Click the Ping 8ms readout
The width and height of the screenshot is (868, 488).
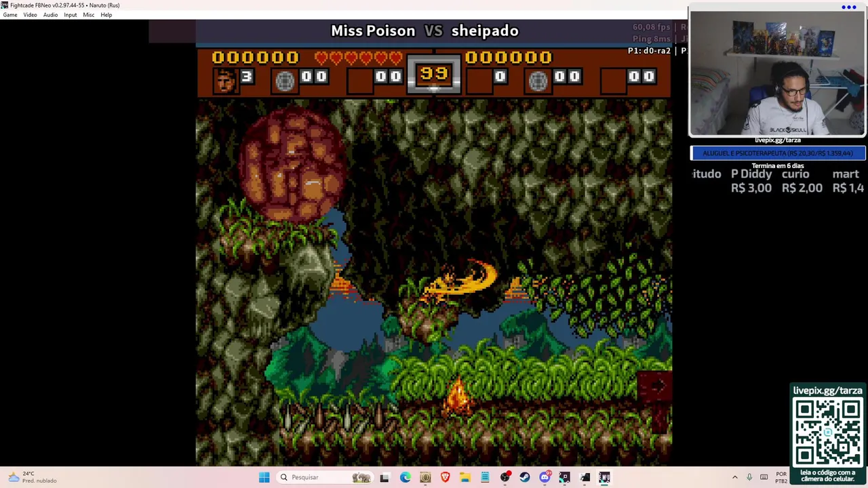(651, 39)
